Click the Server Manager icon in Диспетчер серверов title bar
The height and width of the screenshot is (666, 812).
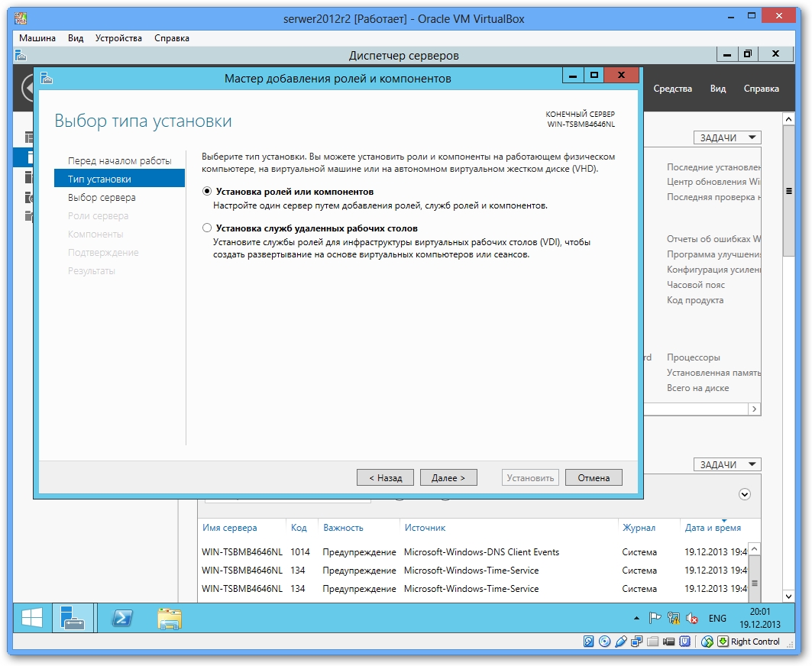20,55
